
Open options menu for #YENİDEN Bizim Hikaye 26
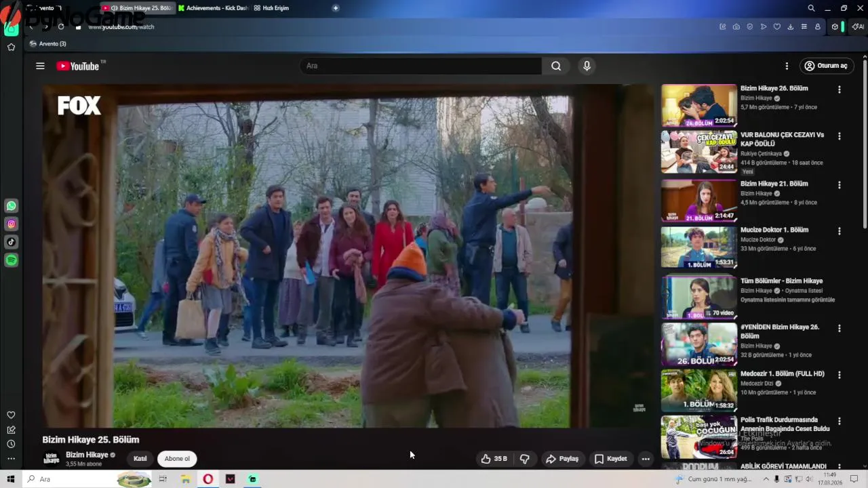tap(840, 329)
